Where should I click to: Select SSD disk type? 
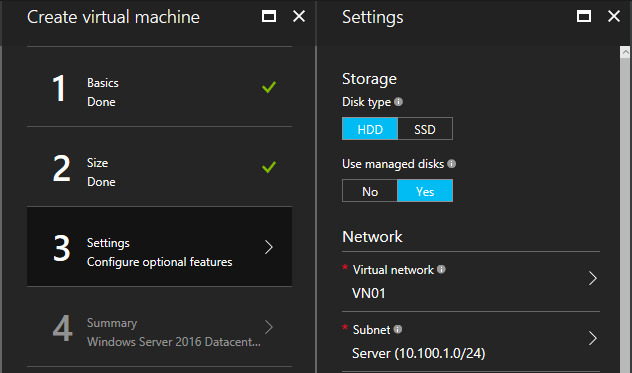click(x=425, y=129)
